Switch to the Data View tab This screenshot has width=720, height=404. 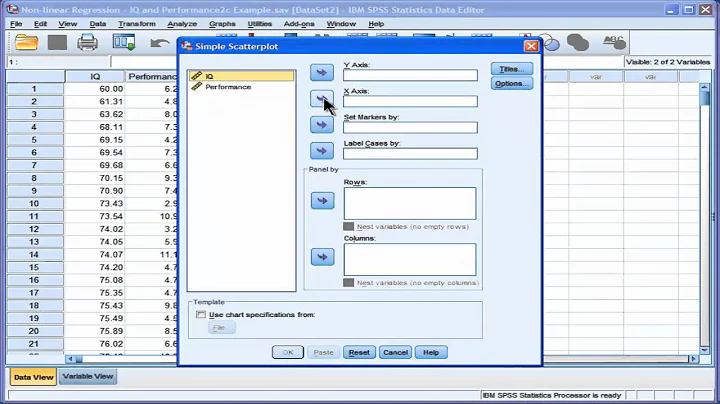[x=34, y=377]
